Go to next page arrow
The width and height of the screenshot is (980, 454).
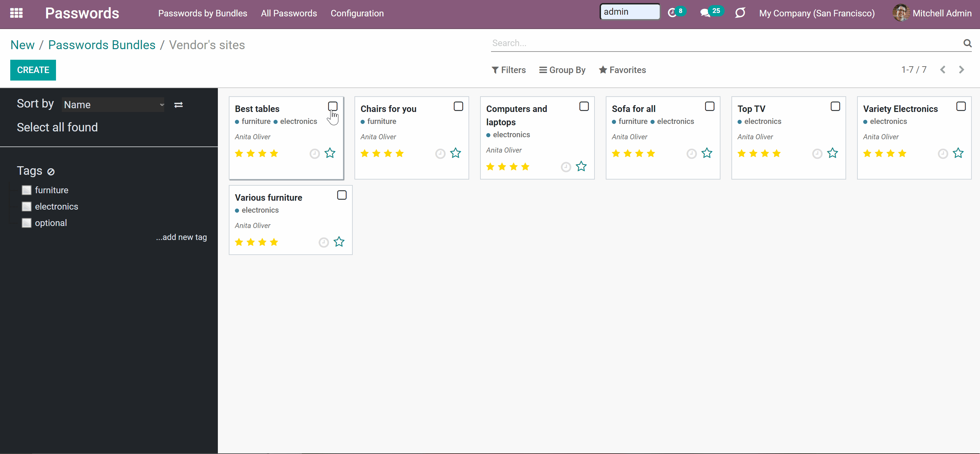[x=961, y=70]
